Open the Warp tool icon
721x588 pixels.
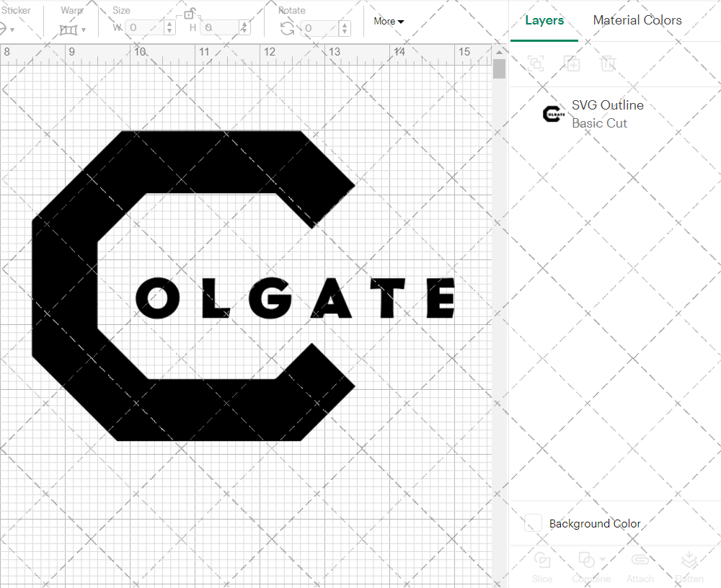point(68,30)
